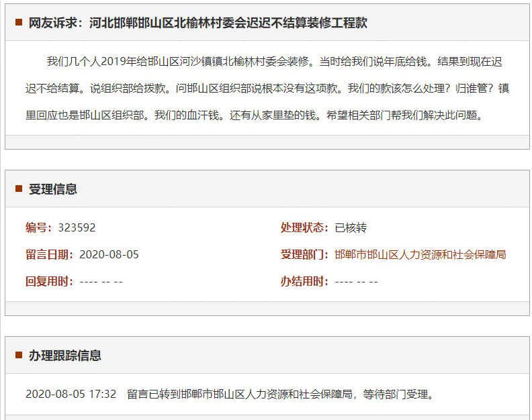Screen dimensions: 532x420
Task: Click the 留言日期 label
Action: (x=50, y=254)
